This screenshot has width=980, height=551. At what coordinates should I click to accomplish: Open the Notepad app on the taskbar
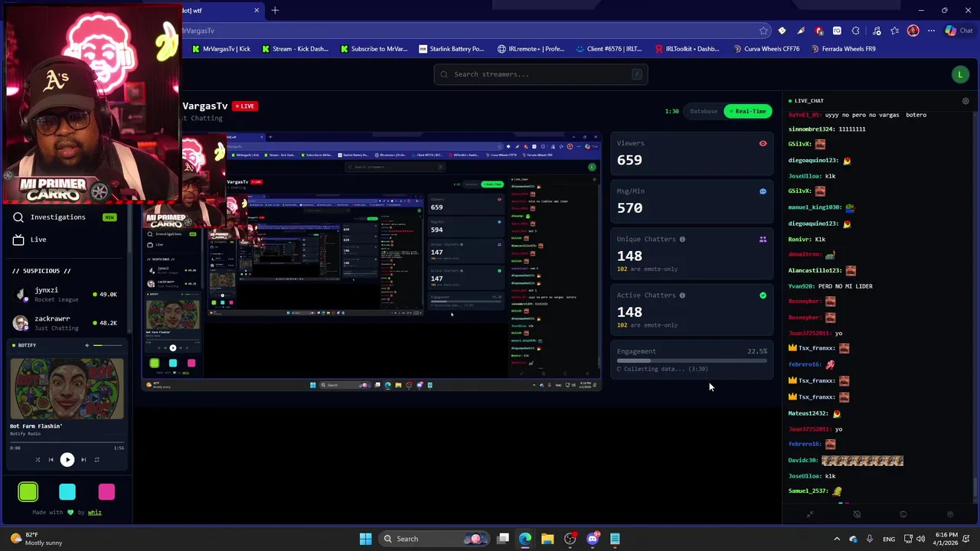(615, 539)
